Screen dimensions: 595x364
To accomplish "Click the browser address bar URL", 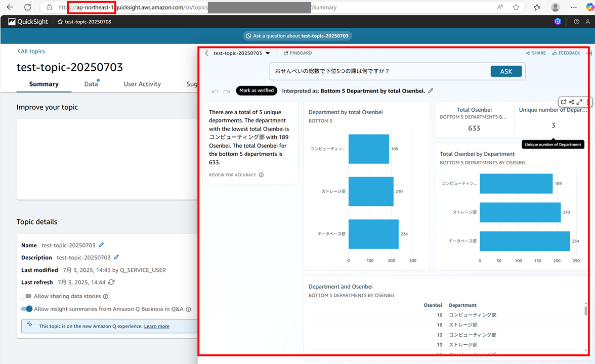I will [x=197, y=7].
